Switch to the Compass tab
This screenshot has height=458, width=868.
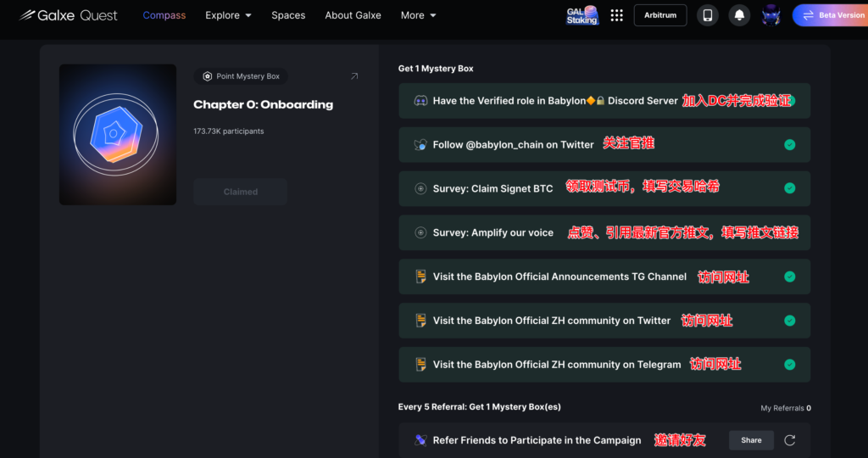[164, 15]
